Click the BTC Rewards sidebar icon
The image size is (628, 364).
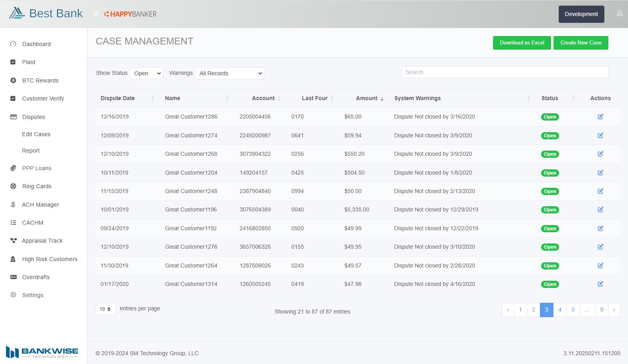13,80
